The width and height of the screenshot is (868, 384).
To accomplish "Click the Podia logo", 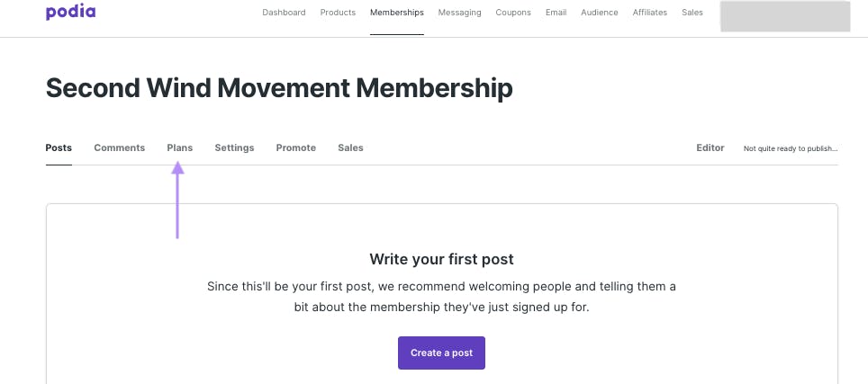I will coord(70,12).
